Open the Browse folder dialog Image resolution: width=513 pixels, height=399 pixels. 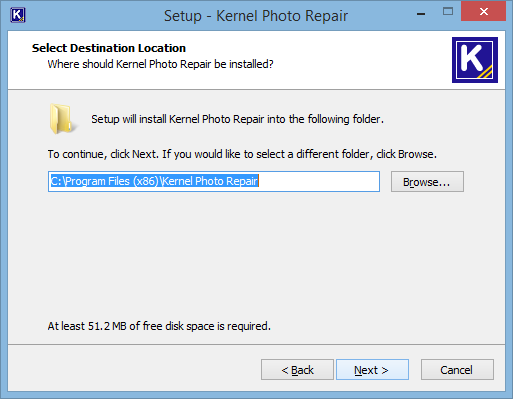[427, 182]
